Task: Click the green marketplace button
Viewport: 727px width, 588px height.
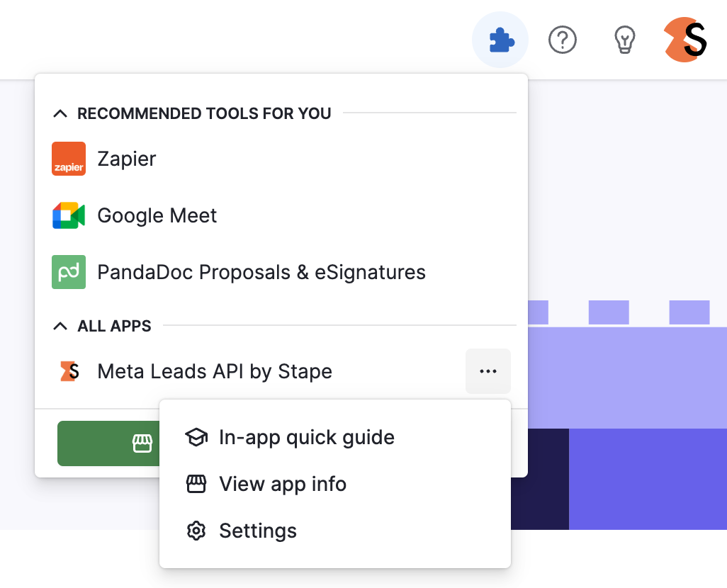Action: [108, 443]
